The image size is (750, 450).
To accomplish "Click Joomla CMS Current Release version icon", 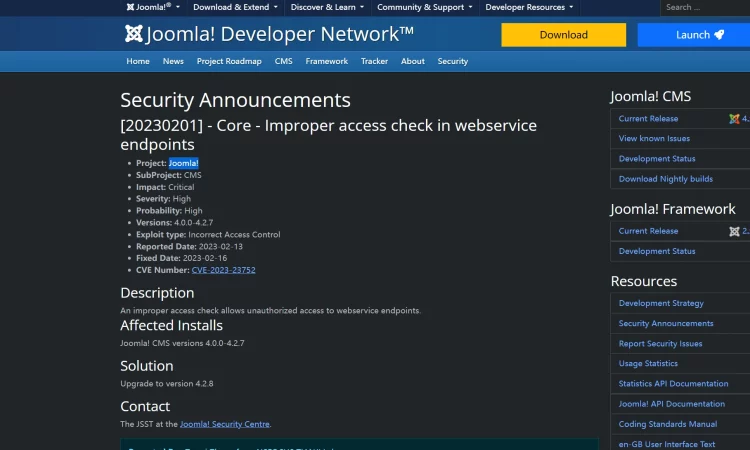I will pos(734,119).
